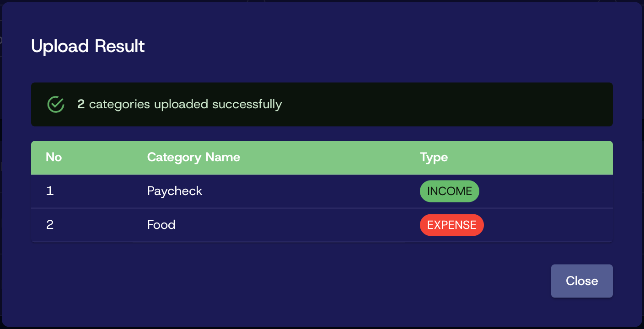
Task: Click row number 1 in the table
Action: (x=50, y=191)
